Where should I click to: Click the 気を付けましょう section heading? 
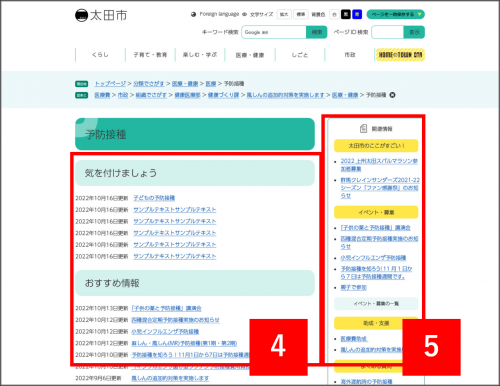[x=195, y=173]
